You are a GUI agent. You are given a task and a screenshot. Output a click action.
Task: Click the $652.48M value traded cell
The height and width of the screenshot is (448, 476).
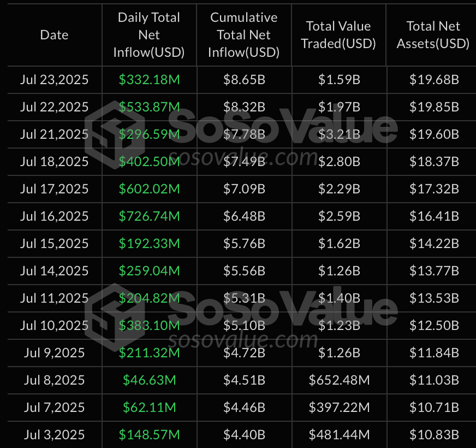(x=338, y=380)
